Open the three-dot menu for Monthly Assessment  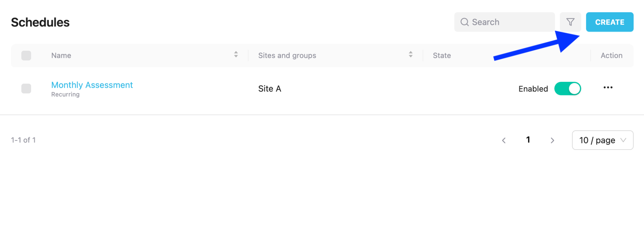[x=608, y=88]
